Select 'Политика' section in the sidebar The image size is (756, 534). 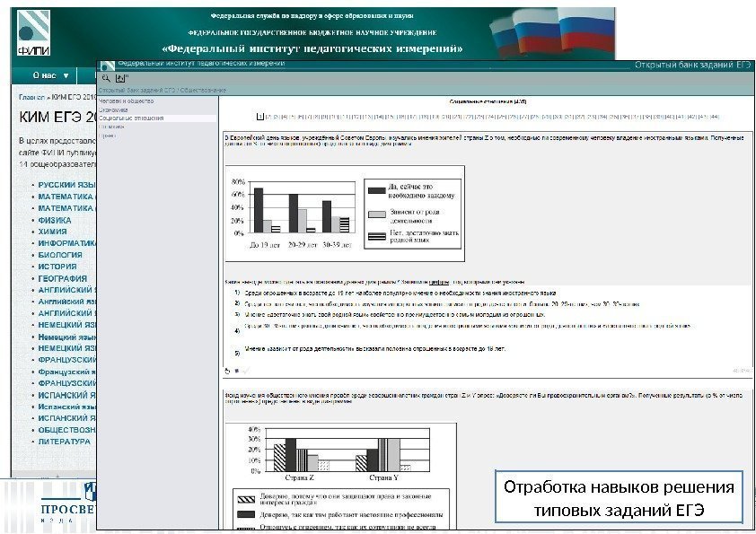click(x=111, y=127)
